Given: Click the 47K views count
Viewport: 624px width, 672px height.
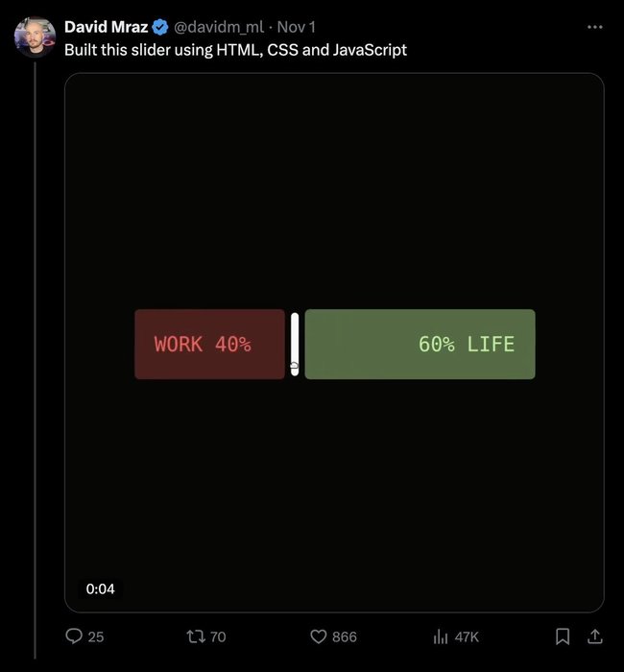Looking at the screenshot, I should [467, 636].
